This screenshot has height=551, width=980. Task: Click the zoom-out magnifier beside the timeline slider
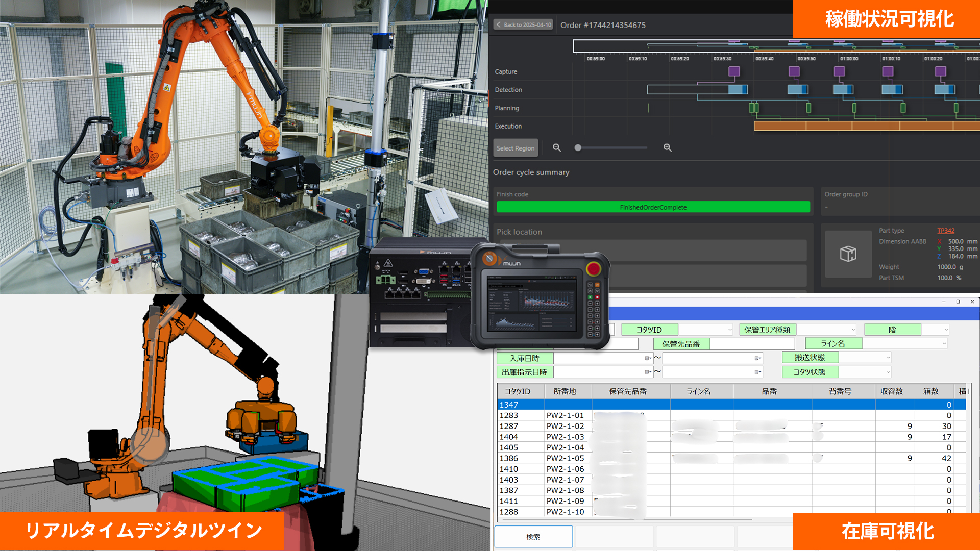click(x=557, y=147)
